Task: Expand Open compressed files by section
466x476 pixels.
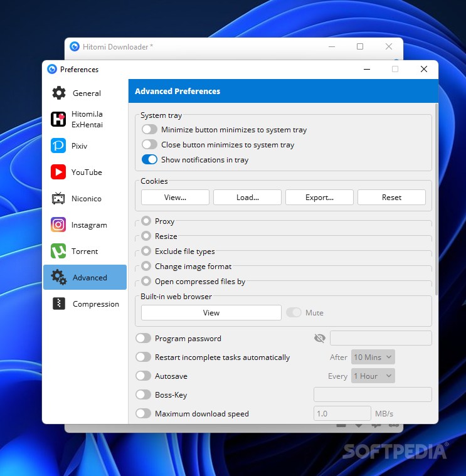Action: 146,281
